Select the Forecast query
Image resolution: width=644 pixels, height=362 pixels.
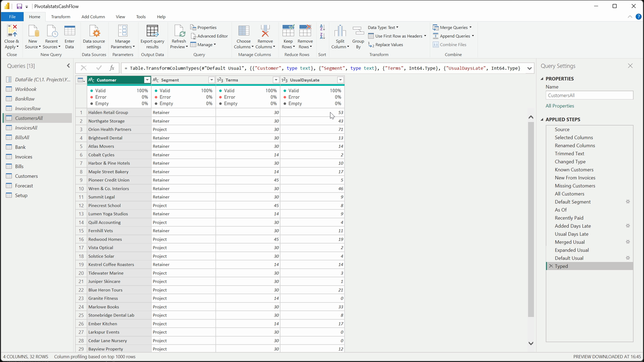37,186
